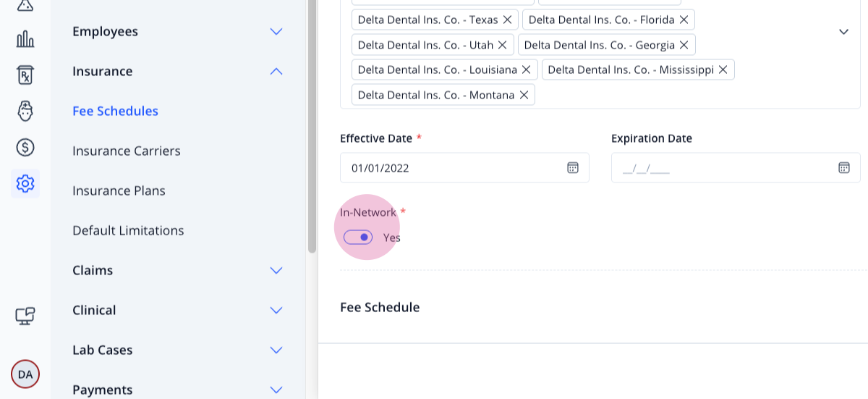Go to Insurance Carriers page

click(x=127, y=151)
